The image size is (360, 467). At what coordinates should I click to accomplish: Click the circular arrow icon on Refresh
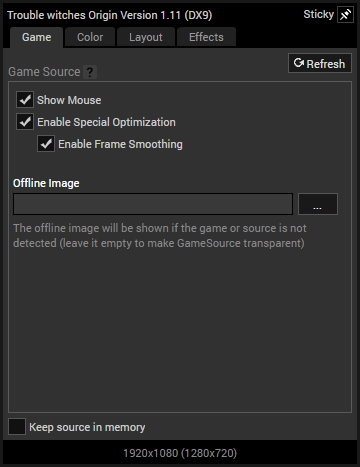299,63
